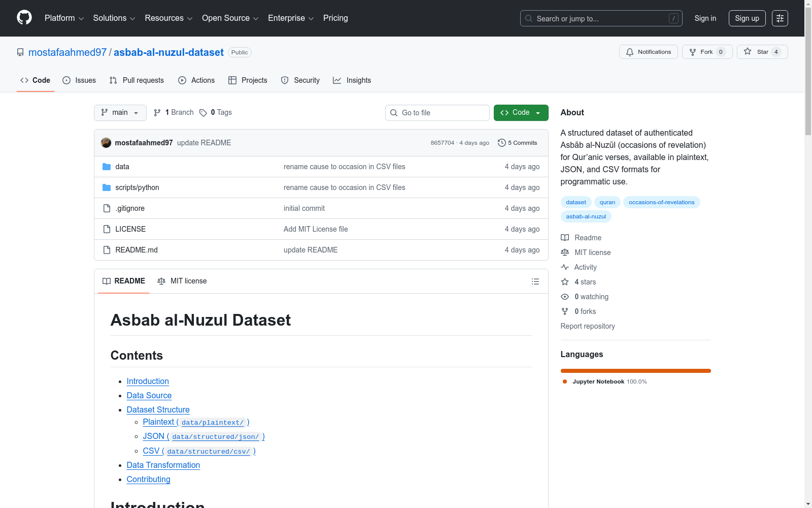Click the Search or jump to field
Viewport: 812px width, 508px height.
(x=601, y=18)
